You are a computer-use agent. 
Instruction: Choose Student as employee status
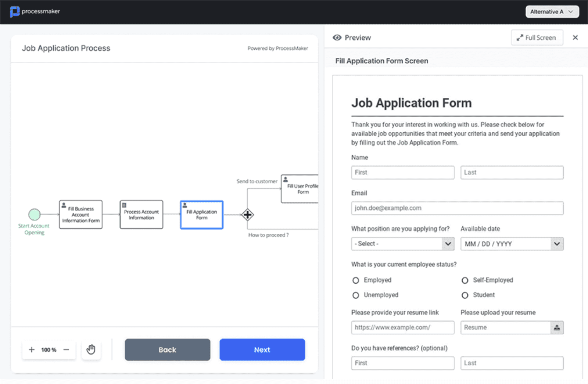465,295
